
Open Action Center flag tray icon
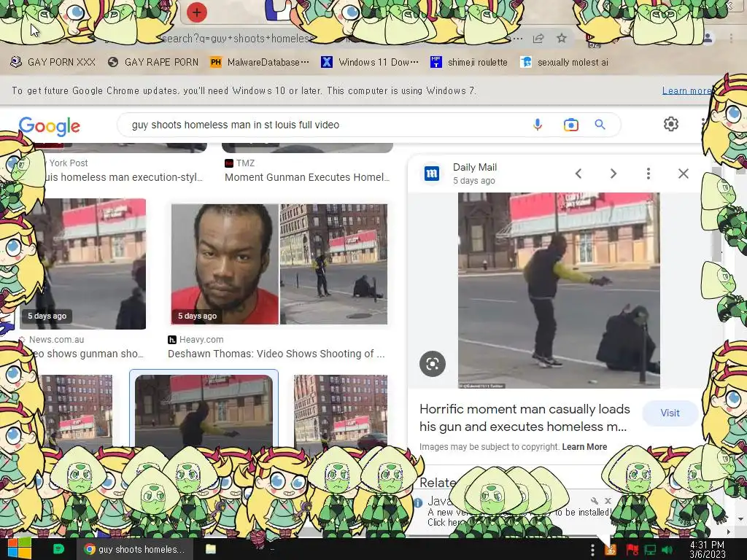632,550
